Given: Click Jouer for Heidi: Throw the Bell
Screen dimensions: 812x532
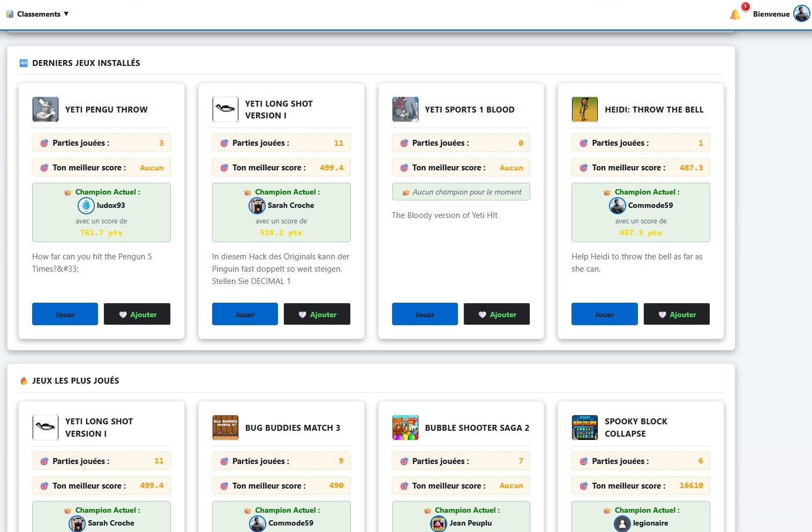Looking at the screenshot, I should point(605,314).
